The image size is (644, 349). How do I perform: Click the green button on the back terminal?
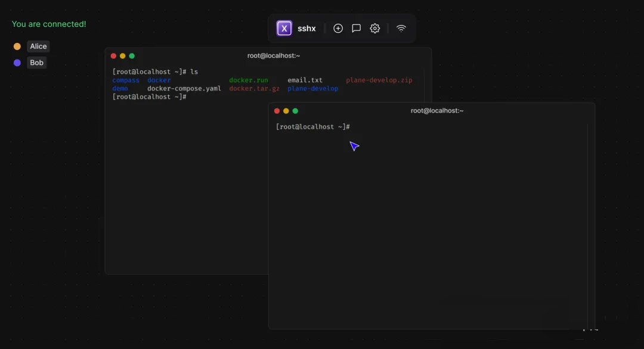point(132,56)
